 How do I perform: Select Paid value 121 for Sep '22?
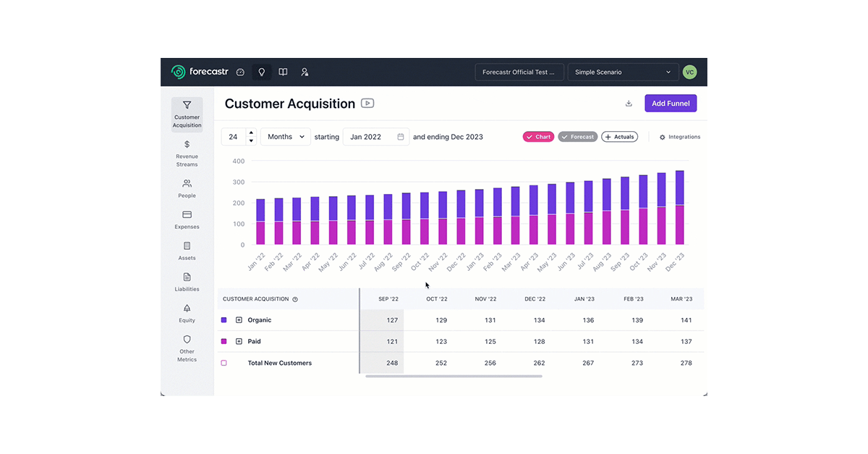coord(392,341)
